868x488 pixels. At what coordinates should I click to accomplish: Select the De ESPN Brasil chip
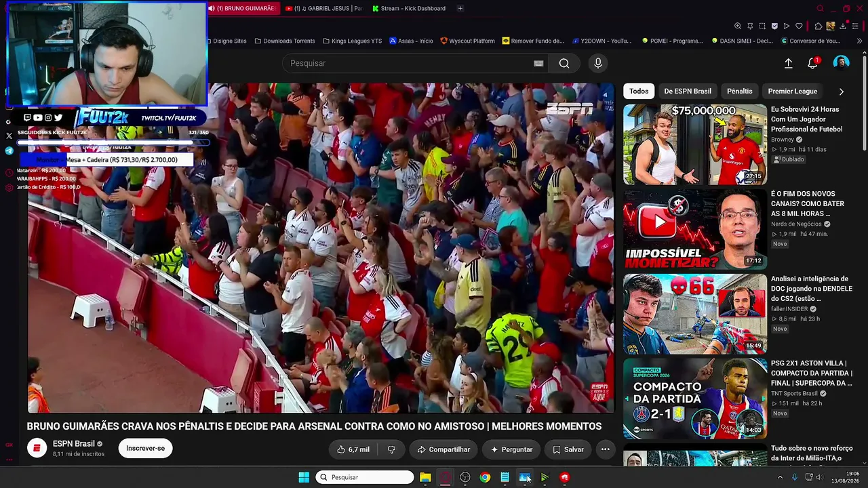coord(688,91)
